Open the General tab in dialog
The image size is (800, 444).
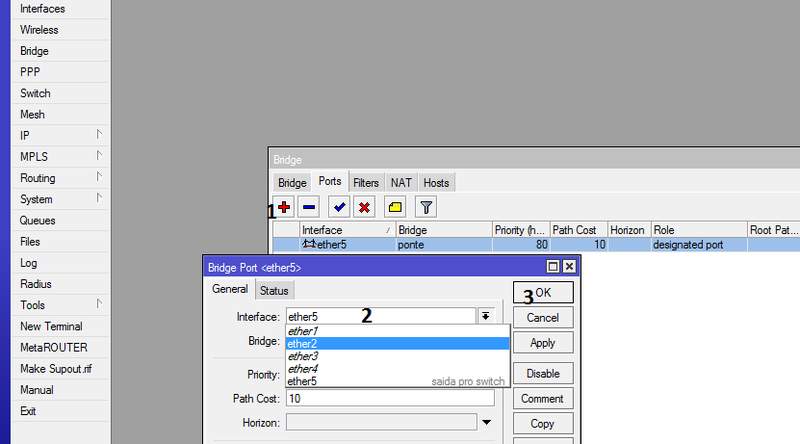pos(230,289)
